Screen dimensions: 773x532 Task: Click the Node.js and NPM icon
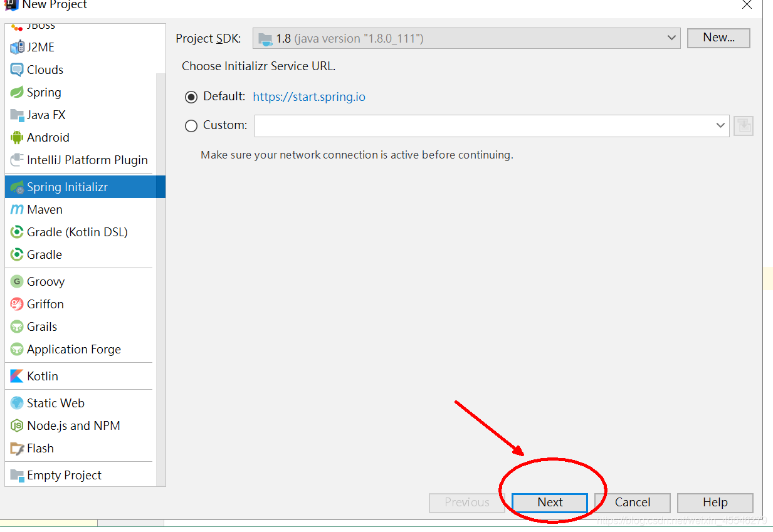click(x=17, y=425)
